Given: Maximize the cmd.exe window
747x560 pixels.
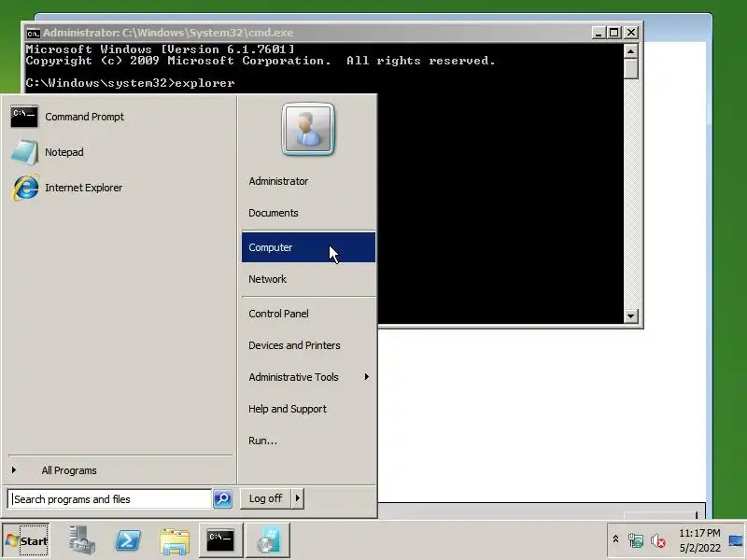Looking at the screenshot, I should point(614,33).
